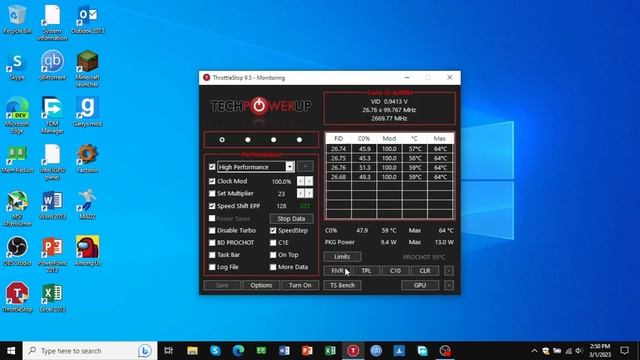
Task: Select the Minecraft Launcher desktop icon
Action: (87, 69)
